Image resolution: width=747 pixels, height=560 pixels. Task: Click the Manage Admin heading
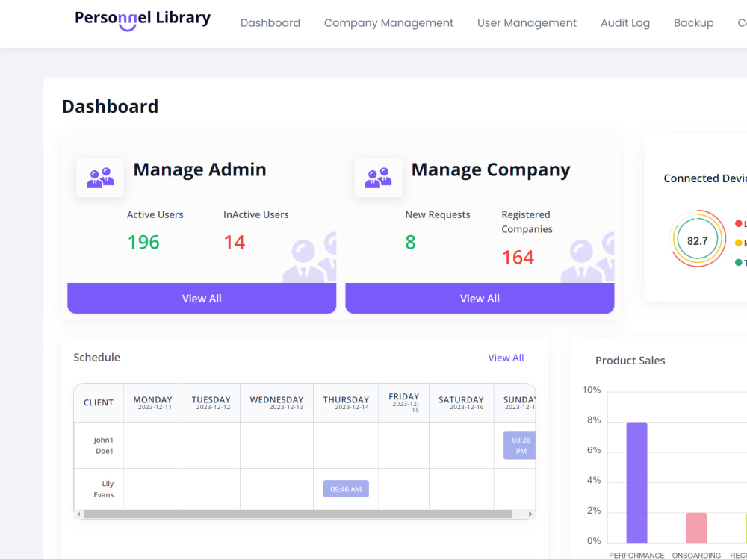coord(199,169)
